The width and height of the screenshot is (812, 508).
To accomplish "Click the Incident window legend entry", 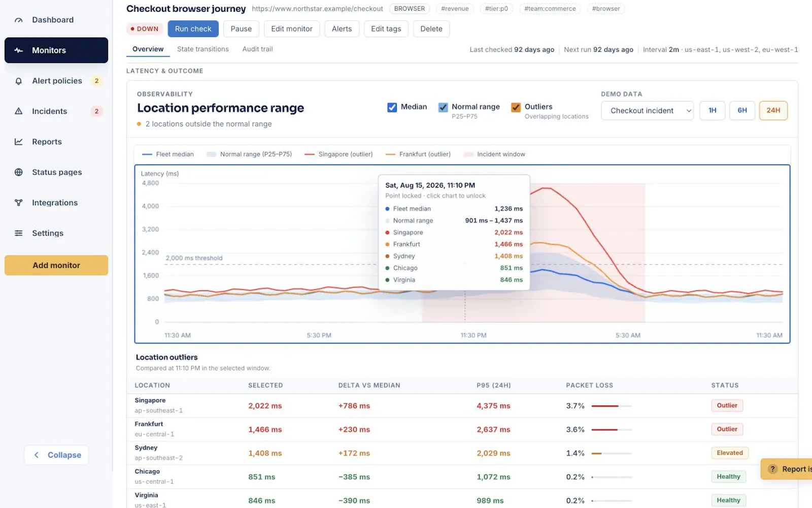I will pyautogui.click(x=494, y=154).
